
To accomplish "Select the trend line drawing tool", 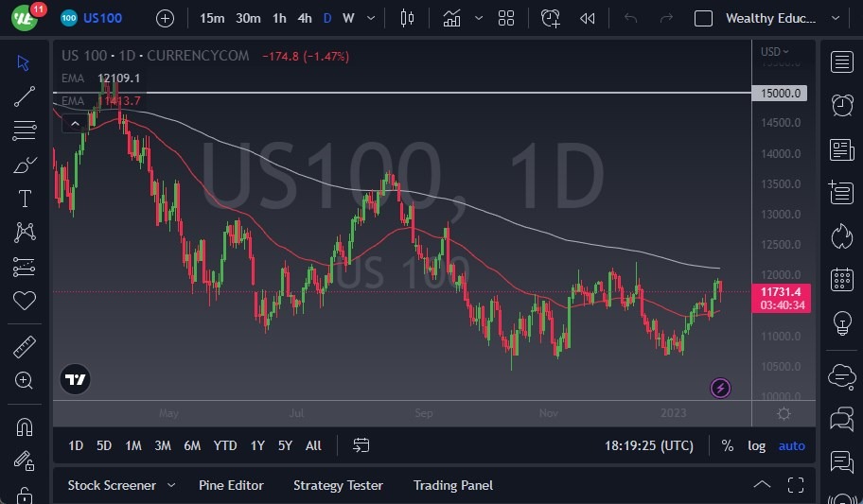I will click(x=25, y=96).
